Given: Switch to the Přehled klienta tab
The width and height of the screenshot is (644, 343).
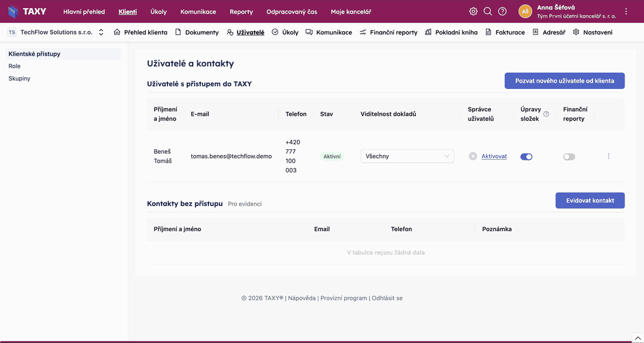Looking at the screenshot, I should 141,32.
